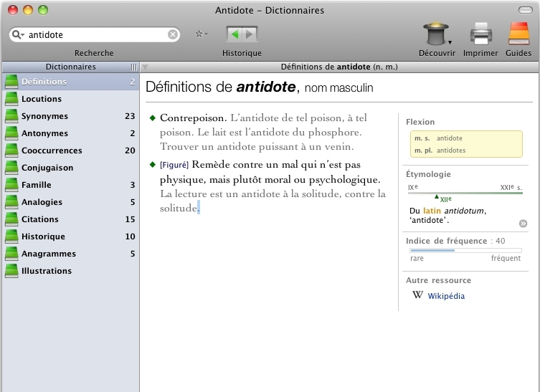This screenshot has width=540, height=392.
Task: Open the Antonymes dictionary
Action: pos(44,133)
